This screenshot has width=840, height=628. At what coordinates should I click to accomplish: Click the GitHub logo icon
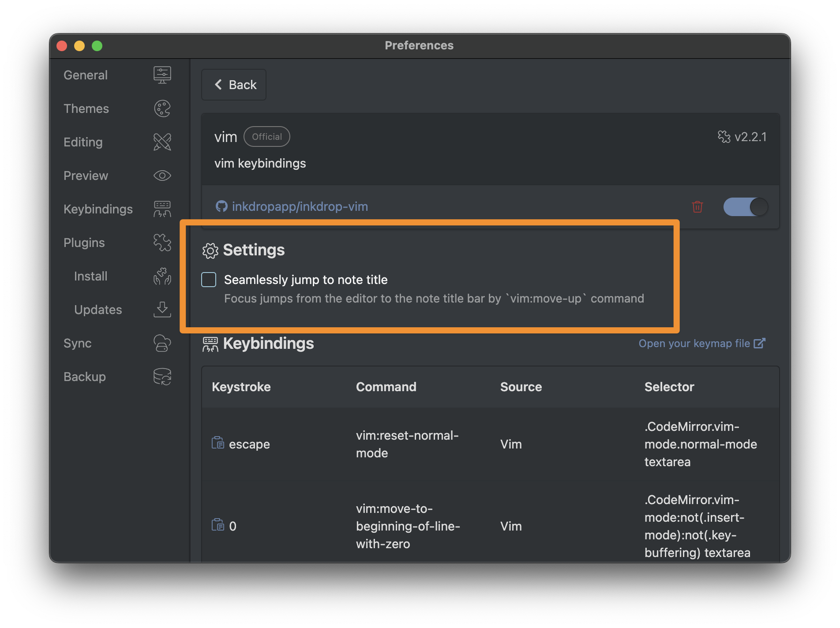click(221, 206)
